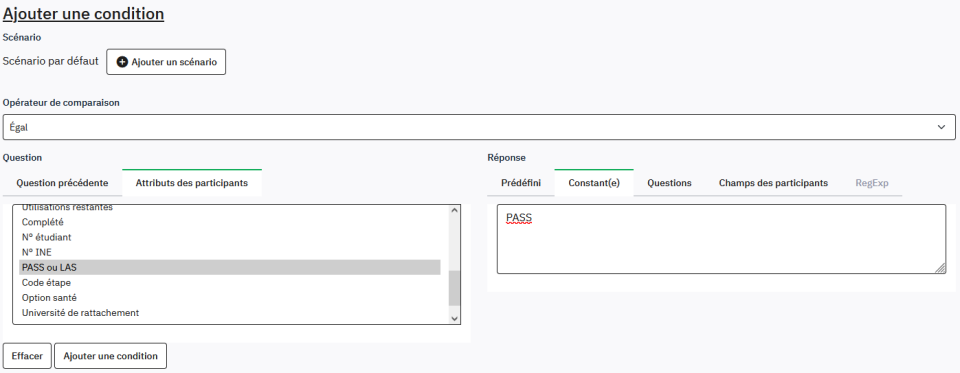Viewport: 960px width, 373px height.
Task: Click the greyed RegExp tab
Action: click(872, 183)
